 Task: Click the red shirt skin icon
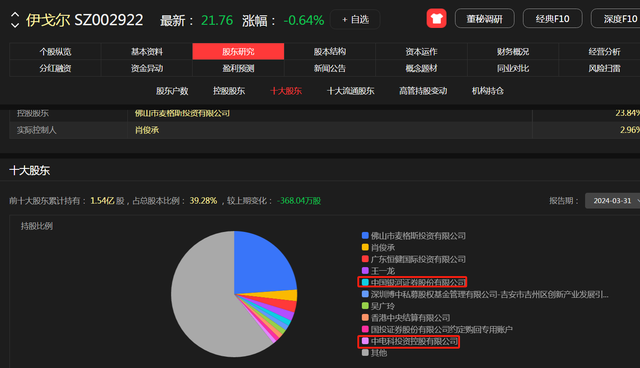tap(436, 18)
